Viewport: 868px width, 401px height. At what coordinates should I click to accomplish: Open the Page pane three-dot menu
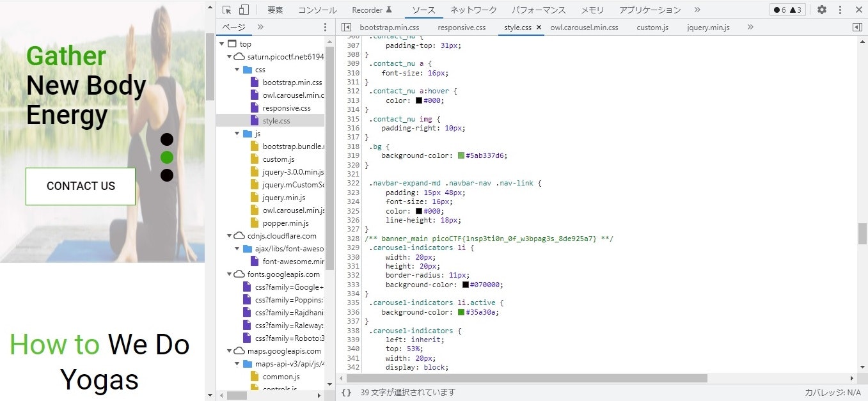(x=325, y=28)
